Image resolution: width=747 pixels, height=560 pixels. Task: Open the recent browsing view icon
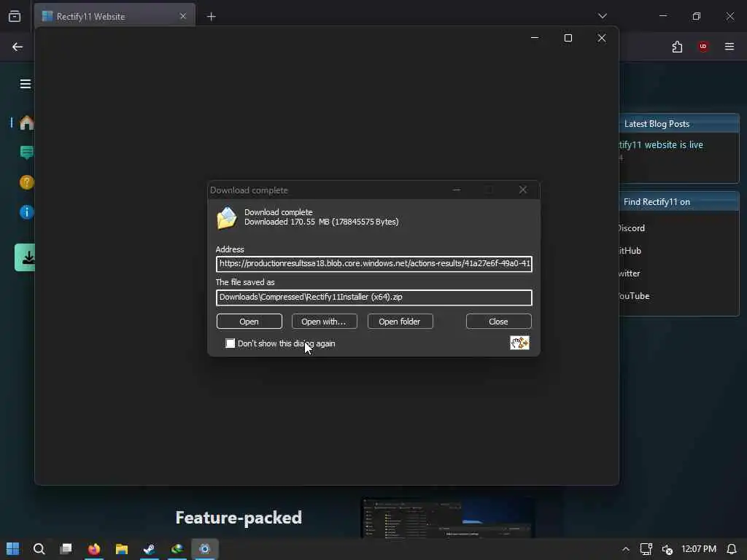point(15,16)
